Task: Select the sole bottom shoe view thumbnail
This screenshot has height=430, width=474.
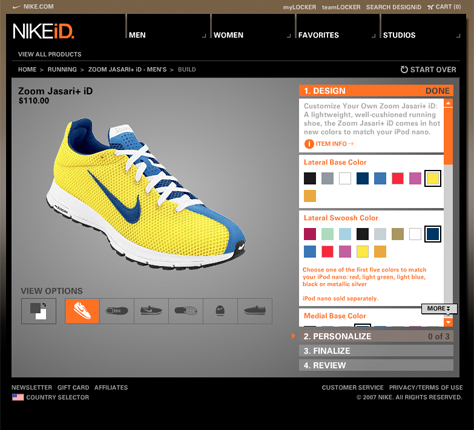Action: point(186,311)
